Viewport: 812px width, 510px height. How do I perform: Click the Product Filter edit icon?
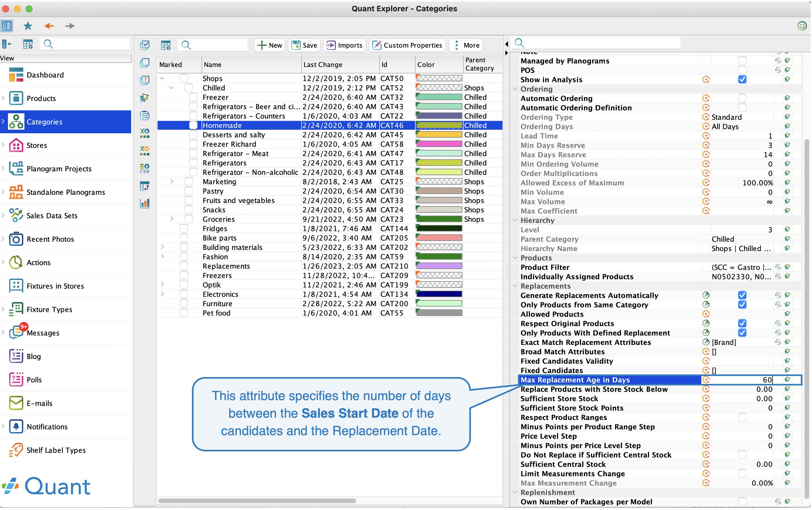[778, 267]
